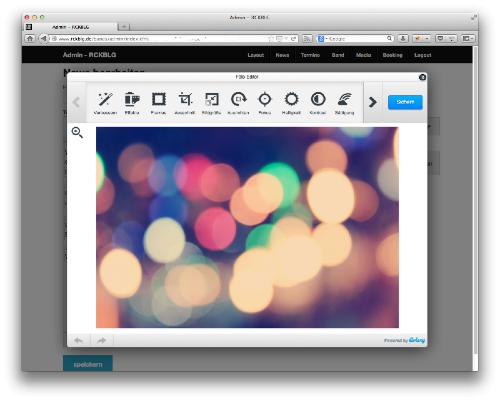Pick the Focus tool
This screenshot has height=401, width=500.
pyautogui.click(x=265, y=103)
